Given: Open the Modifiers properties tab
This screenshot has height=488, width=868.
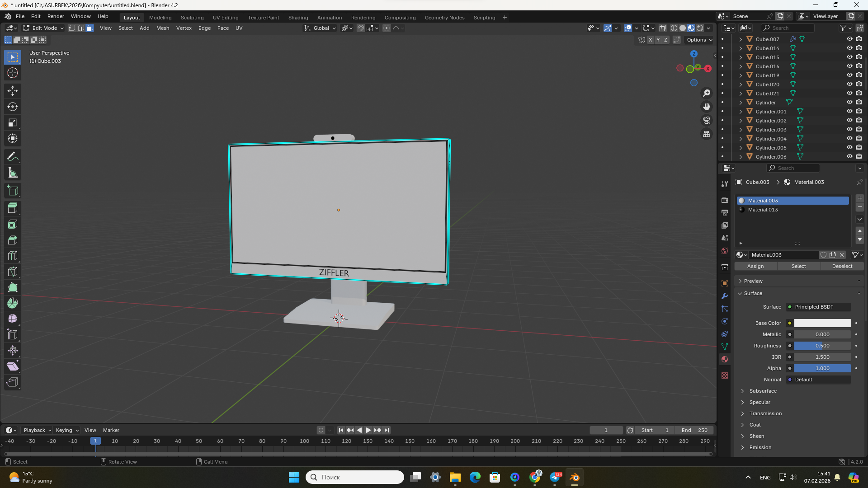Looking at the screenshot, I should click(725, 296).
